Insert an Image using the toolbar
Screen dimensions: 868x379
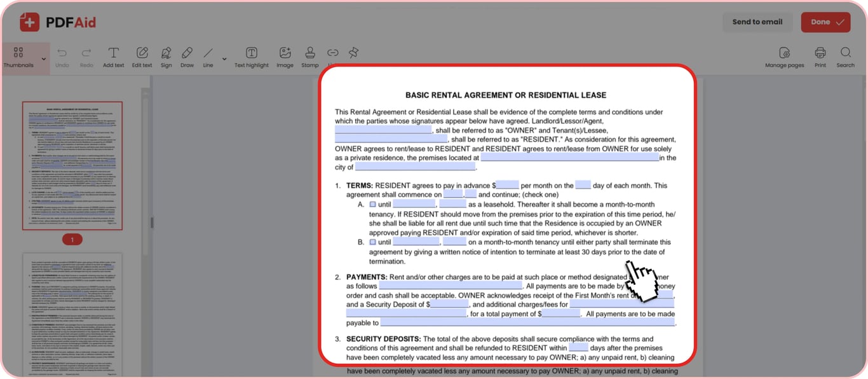(285, 57)
